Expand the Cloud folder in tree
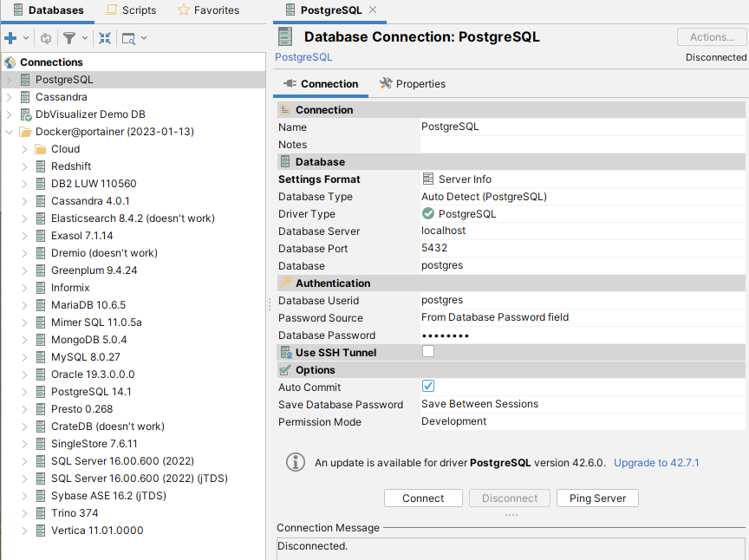 click(x=24, y=149)
